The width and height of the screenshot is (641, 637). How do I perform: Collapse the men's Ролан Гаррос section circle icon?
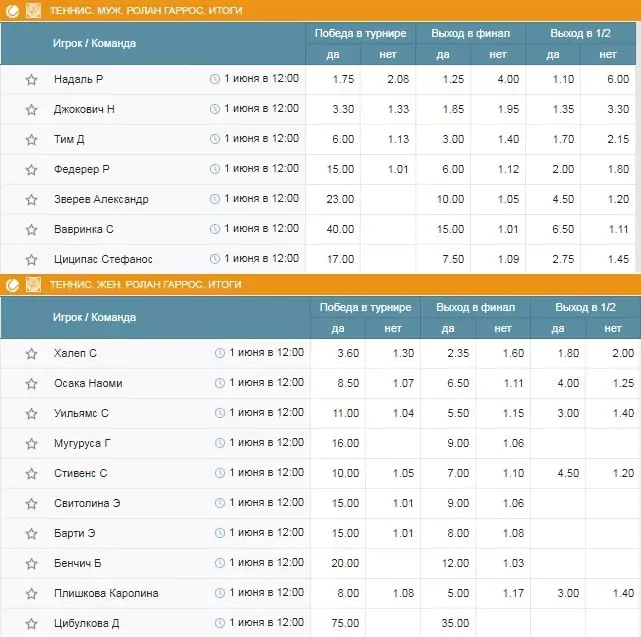12,11
